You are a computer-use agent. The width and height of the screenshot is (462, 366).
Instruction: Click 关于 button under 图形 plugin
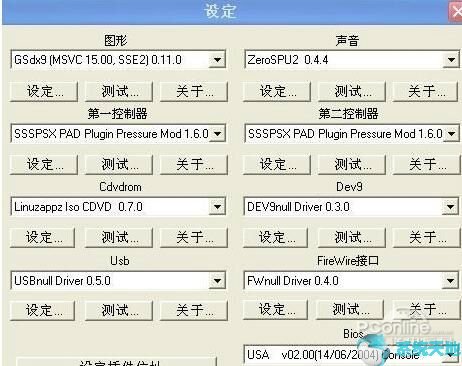pos(194,91)
